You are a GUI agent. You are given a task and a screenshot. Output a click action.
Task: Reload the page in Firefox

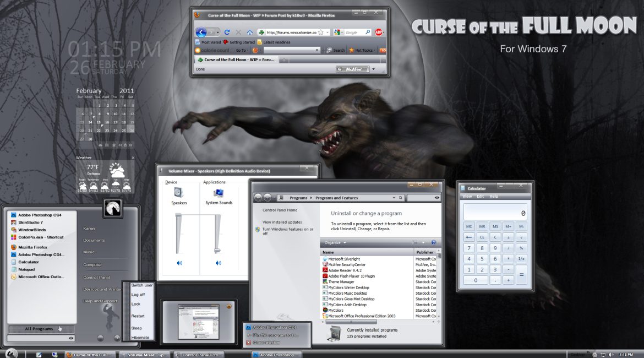[227, 32]
